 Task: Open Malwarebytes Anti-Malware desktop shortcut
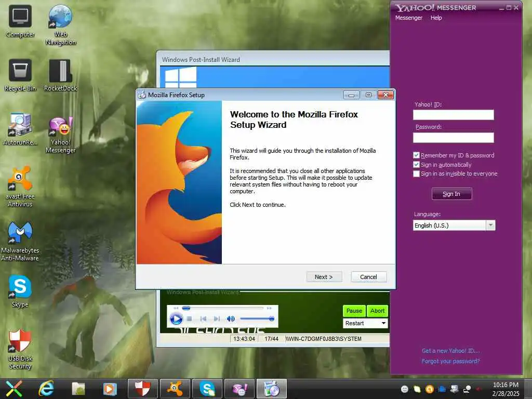(x=20, y=241)
